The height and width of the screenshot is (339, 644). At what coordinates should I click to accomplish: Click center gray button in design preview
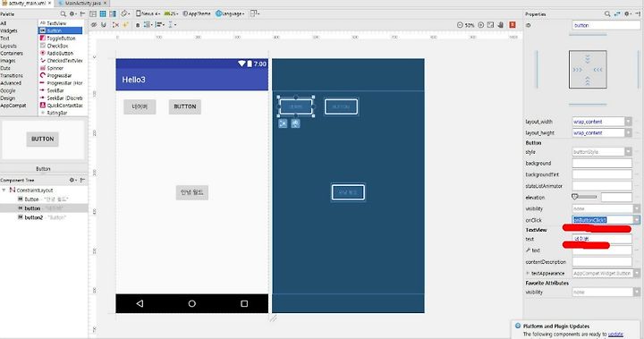click(x=192, y=192)
